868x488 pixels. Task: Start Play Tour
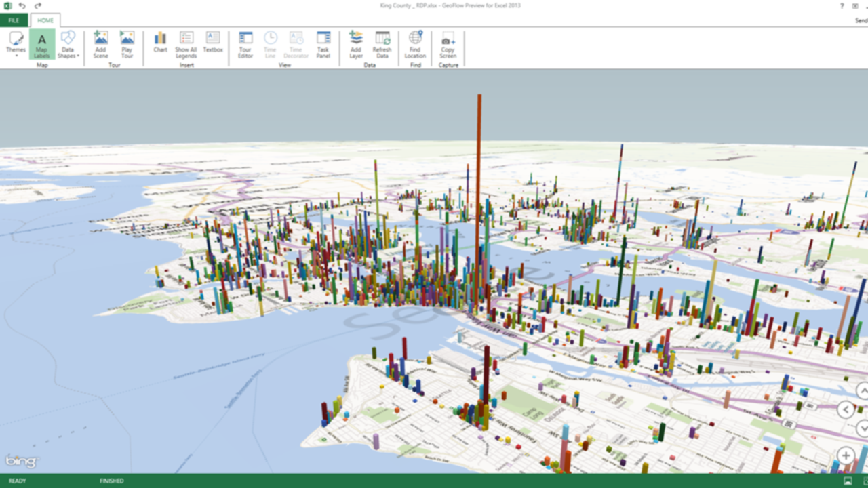coord(127,44)
